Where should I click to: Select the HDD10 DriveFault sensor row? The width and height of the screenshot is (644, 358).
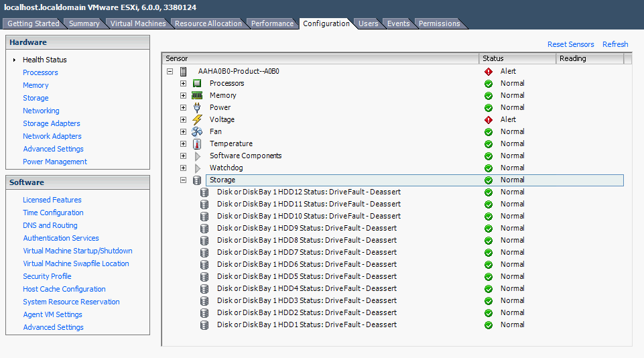[309, 216]
